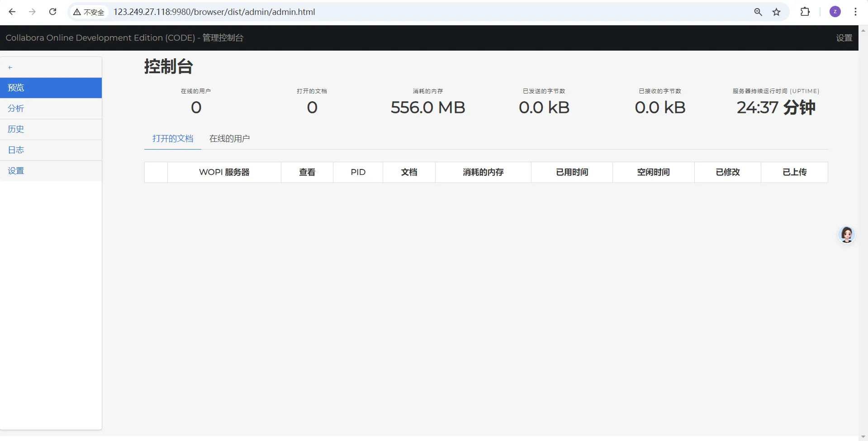Open 日志 in the sidebar
Screen dimensions: 868x441
pyautogui.click(x=16, y=150)
